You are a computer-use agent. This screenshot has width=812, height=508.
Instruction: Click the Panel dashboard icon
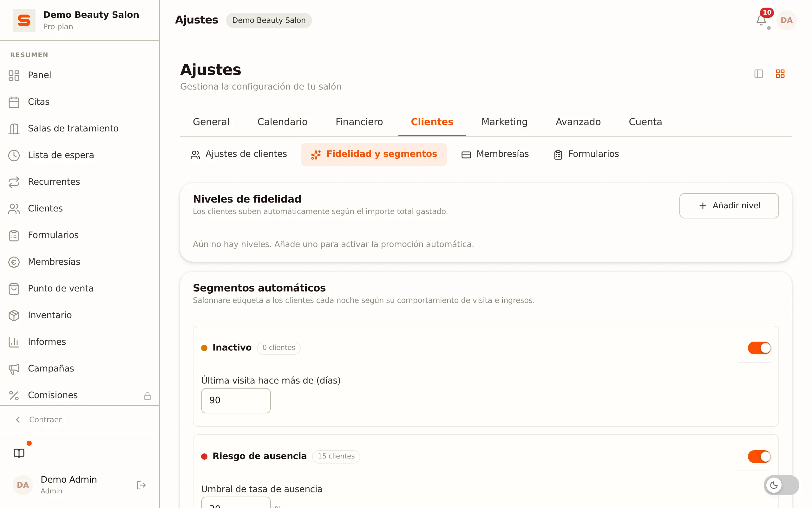14,75
